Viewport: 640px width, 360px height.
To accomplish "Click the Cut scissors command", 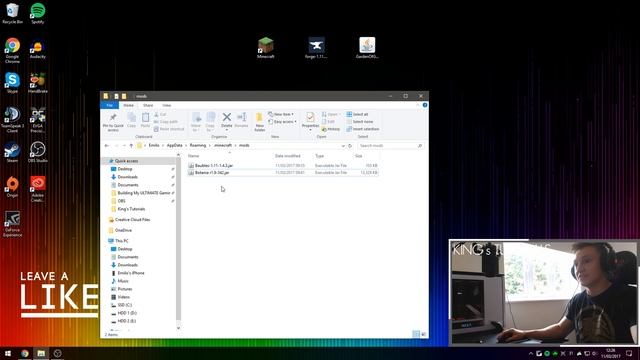I will pos(160,114).
